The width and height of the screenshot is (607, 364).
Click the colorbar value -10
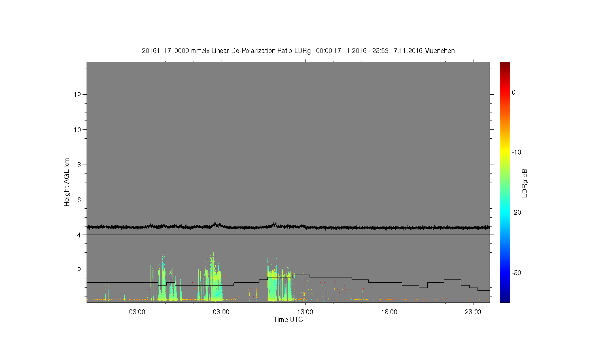click(517, 152)
